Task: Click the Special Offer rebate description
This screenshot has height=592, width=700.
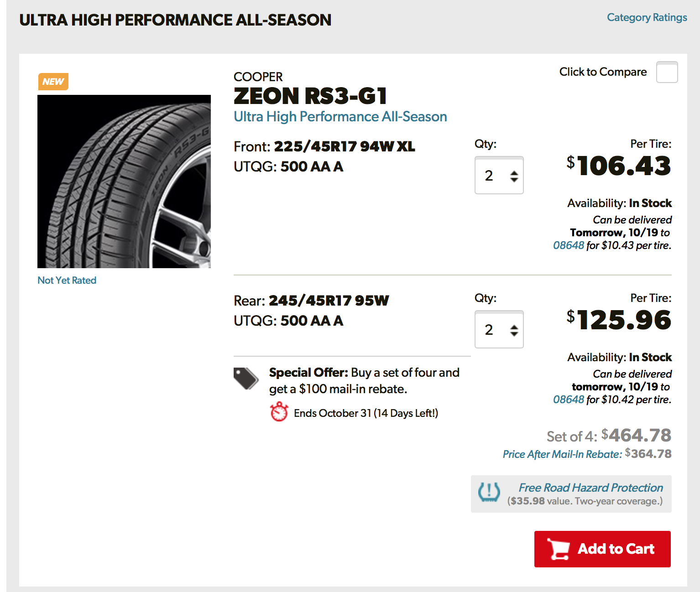Action: [x=364, y=381]
